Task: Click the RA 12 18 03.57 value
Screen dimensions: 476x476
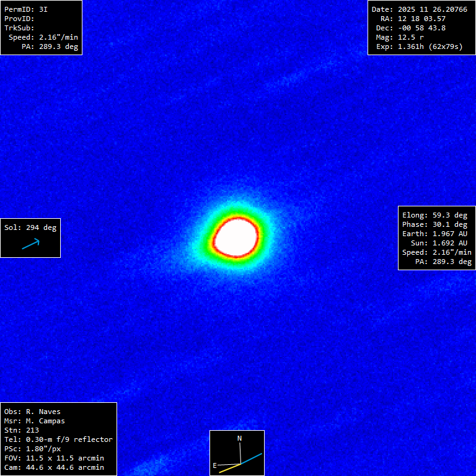Action: click(421, 19)
